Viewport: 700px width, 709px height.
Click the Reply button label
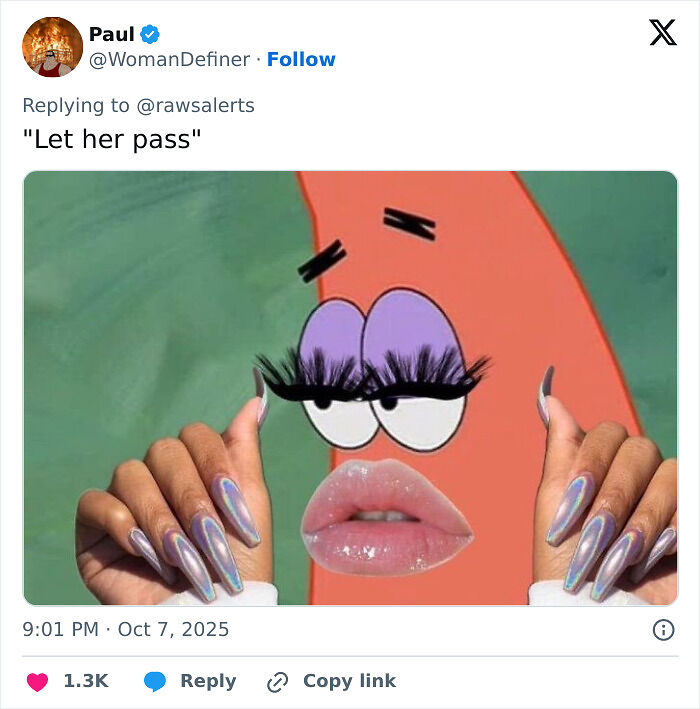pos(208,681)
